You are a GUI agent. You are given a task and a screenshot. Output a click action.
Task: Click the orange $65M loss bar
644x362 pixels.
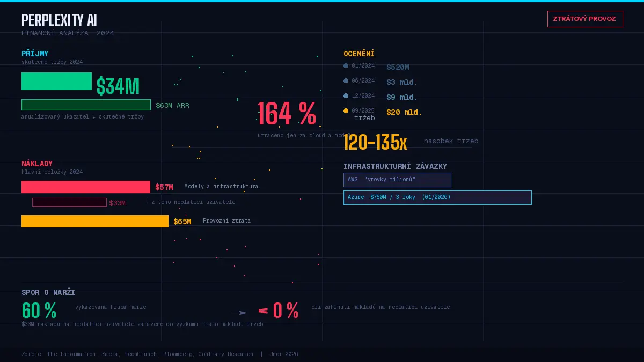[95, 221]
